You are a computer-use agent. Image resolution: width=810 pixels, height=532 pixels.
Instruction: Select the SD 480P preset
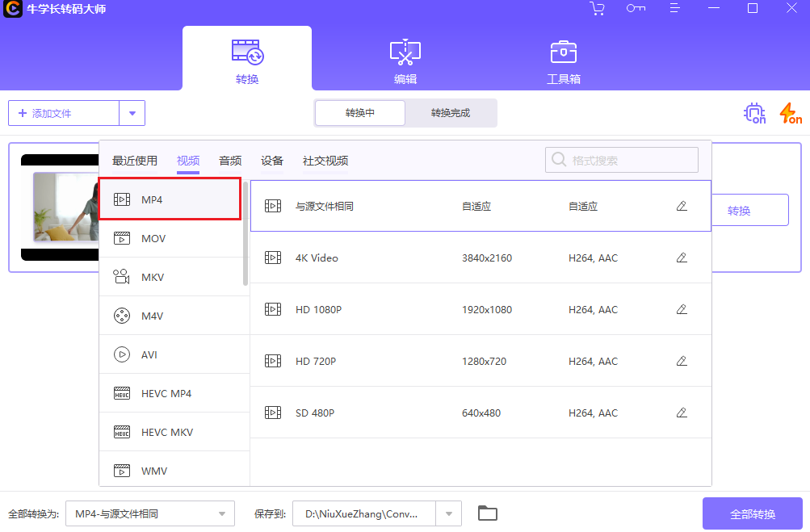pyautogui.click(x=481, y=413)
